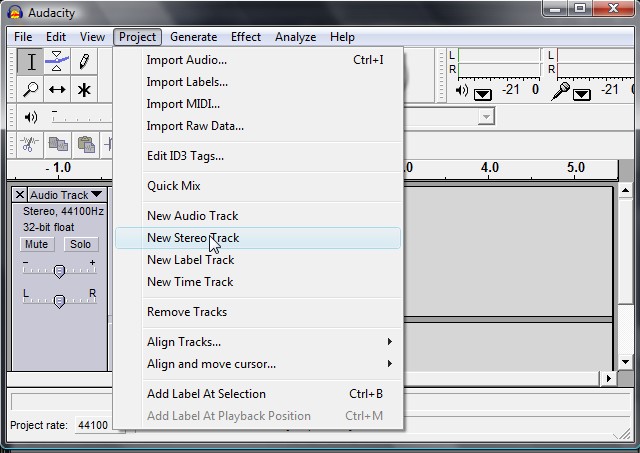Select the Time Shift arrow tool

coord(57,89)
